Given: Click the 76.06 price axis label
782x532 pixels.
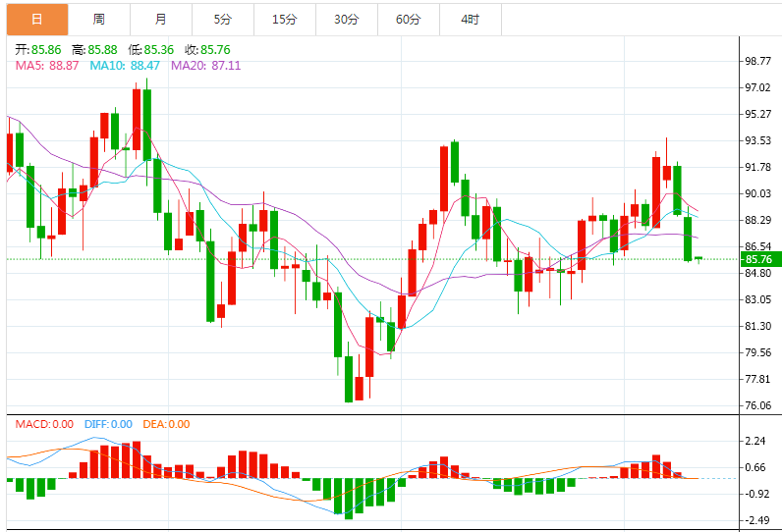Looking at the screenshot, I should click(x=757, y=405).
